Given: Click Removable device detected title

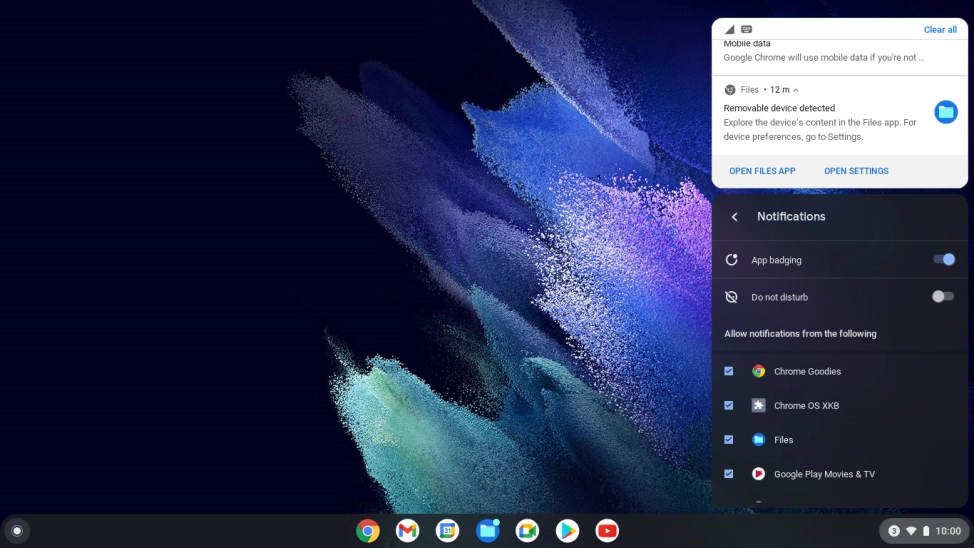Looking at the screenshot, I should [x=779, y=108].
